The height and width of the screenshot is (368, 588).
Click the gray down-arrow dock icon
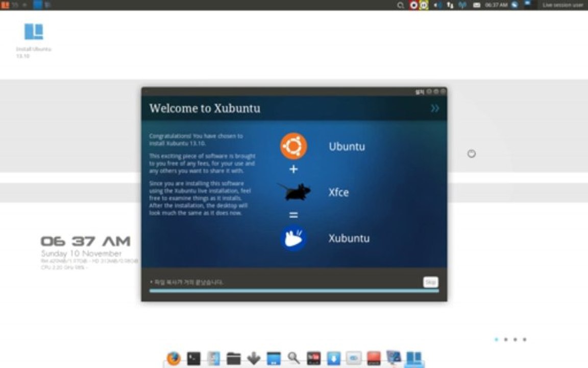tap(254, 358)
